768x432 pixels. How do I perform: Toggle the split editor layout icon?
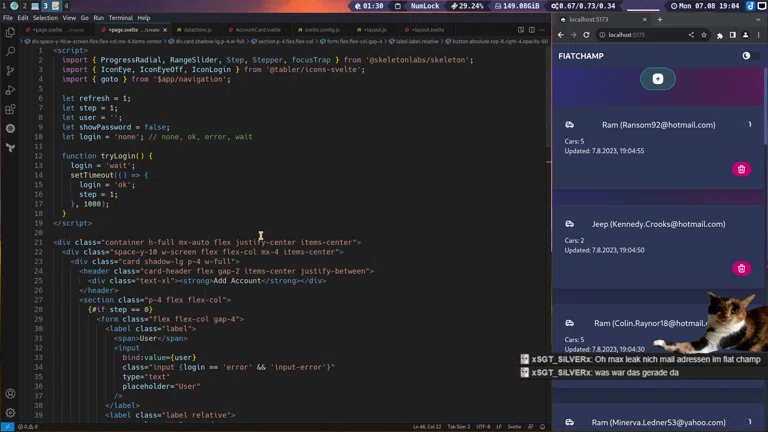coord(520,30)
